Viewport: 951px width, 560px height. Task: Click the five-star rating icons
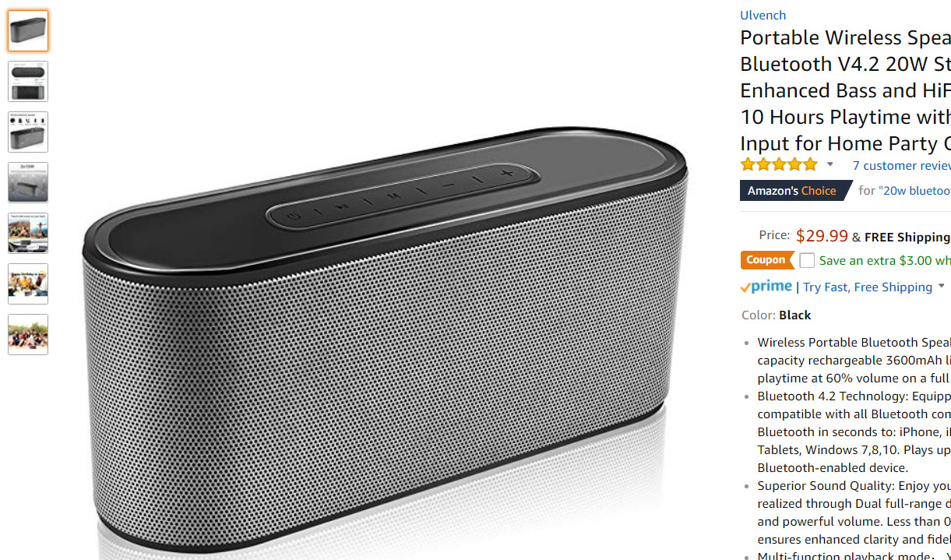pos(779,165)
